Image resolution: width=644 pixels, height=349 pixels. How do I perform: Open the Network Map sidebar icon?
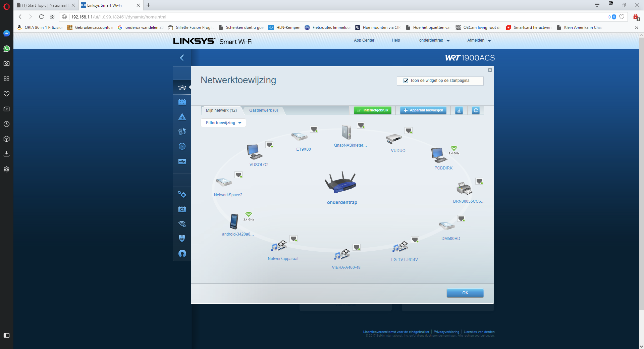coord(182,87)
